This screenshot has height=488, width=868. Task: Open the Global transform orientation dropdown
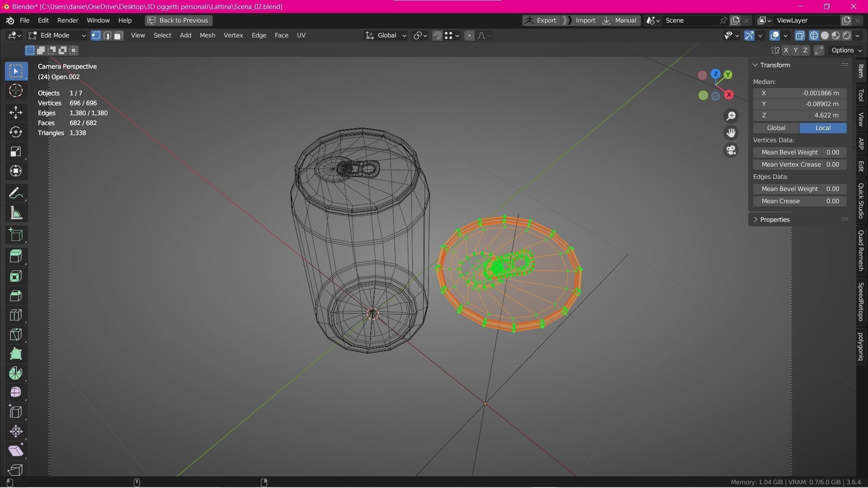click(x=387, y=35)
